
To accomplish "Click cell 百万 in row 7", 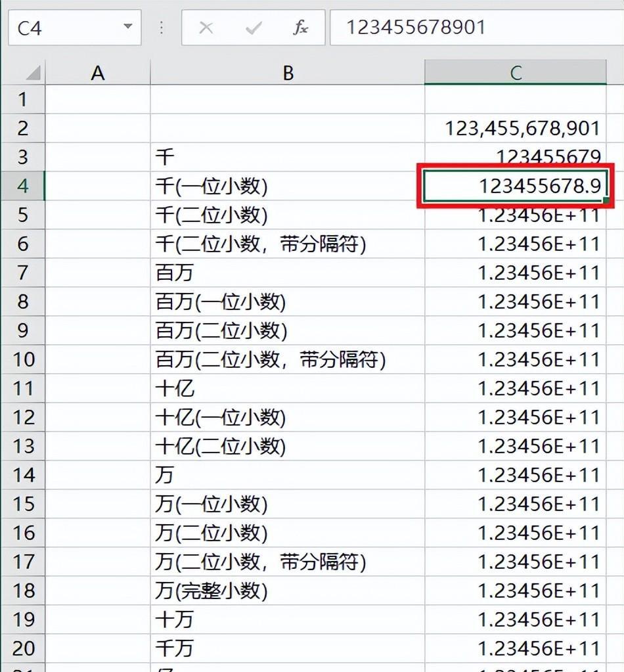I will 288,273.
